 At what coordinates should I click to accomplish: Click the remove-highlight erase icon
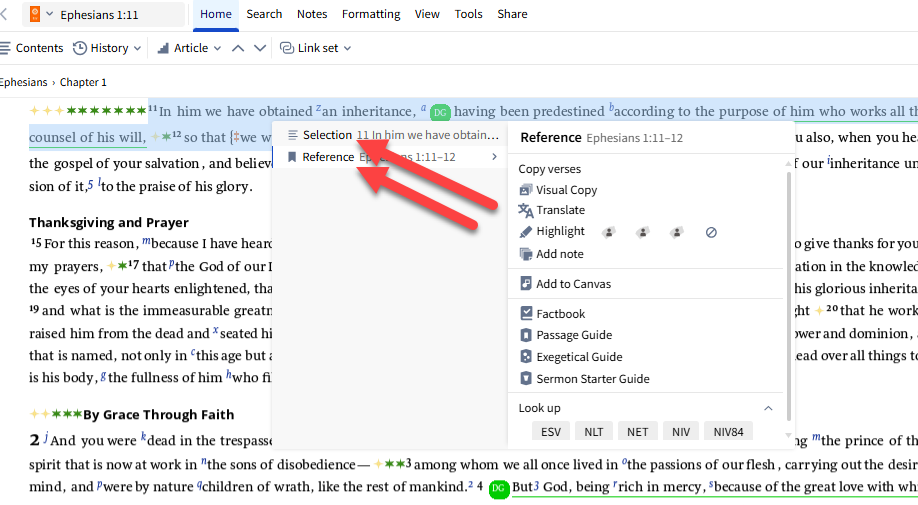[711, 232]
